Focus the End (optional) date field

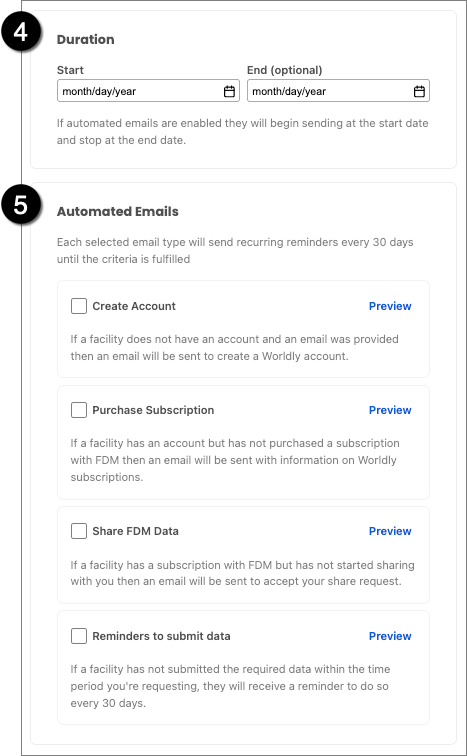coord(338,91)
